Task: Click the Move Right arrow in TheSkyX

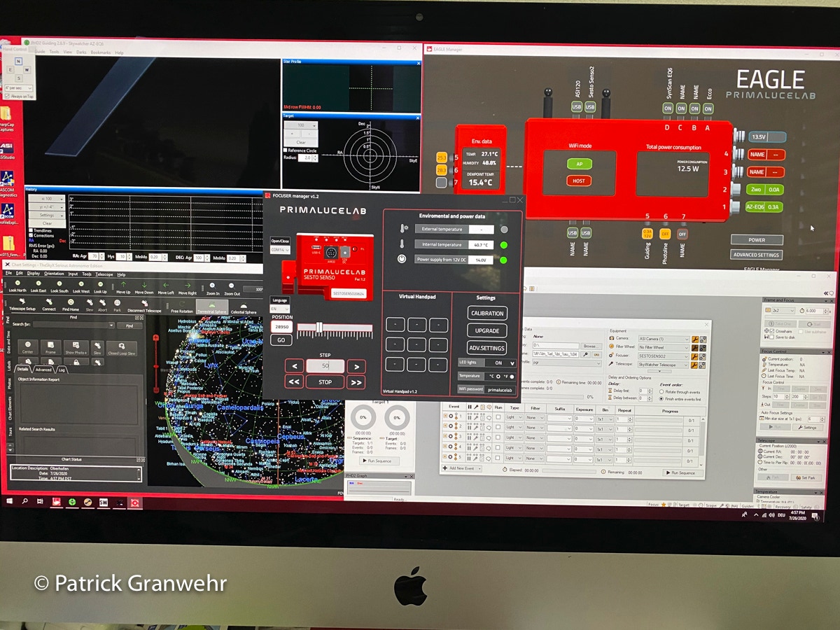Action: (187, 285)
